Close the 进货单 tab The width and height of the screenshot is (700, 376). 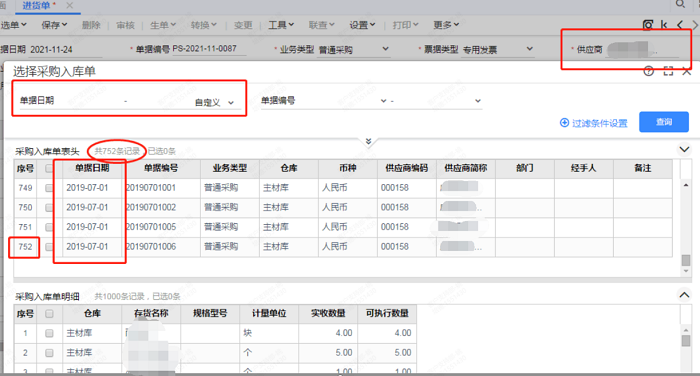[x=69, y=5]
